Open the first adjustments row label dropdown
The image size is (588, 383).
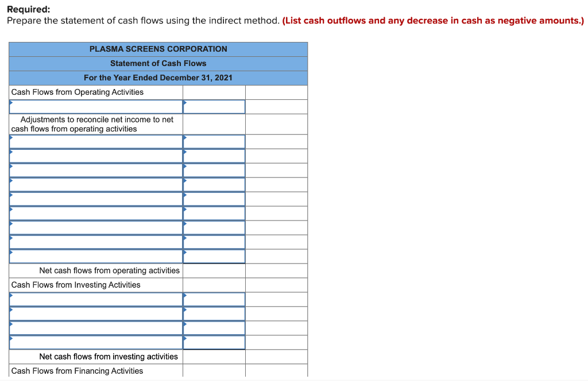tap(95, 141)
